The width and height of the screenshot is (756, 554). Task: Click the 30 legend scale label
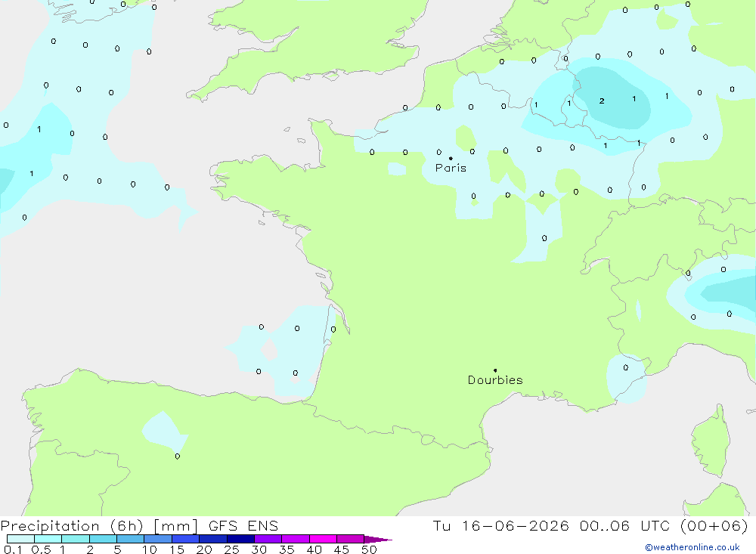click(259, 549)
